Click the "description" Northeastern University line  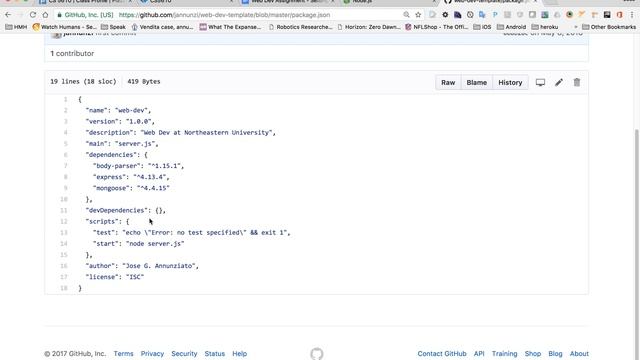click(x=180, y=132)
